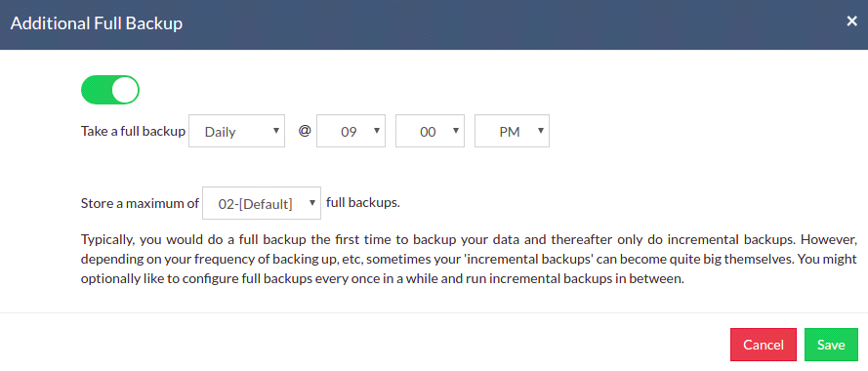Click the green Save button
The image size is (868, 371).
coord(831,345)
